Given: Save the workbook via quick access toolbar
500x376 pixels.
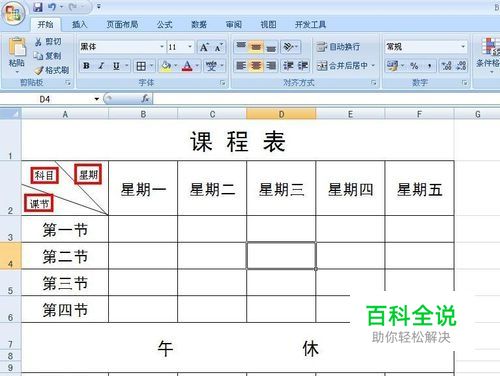Looking at the screenshot, I should click(38, 7).
